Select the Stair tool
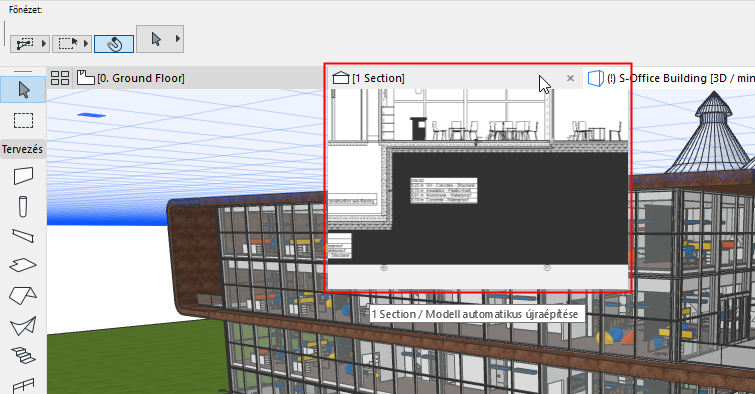This screenshot has width=755, height=394. click(x=23, y=356)
